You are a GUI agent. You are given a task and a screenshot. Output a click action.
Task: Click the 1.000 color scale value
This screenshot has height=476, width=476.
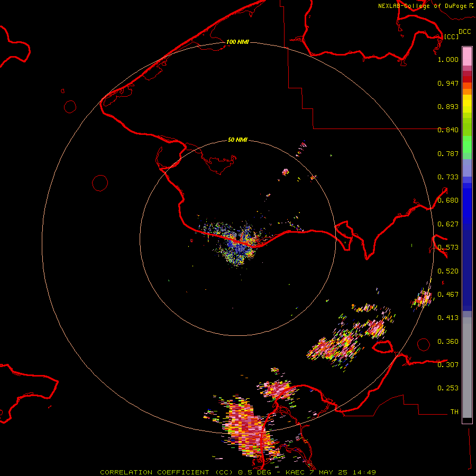(448, 59)
